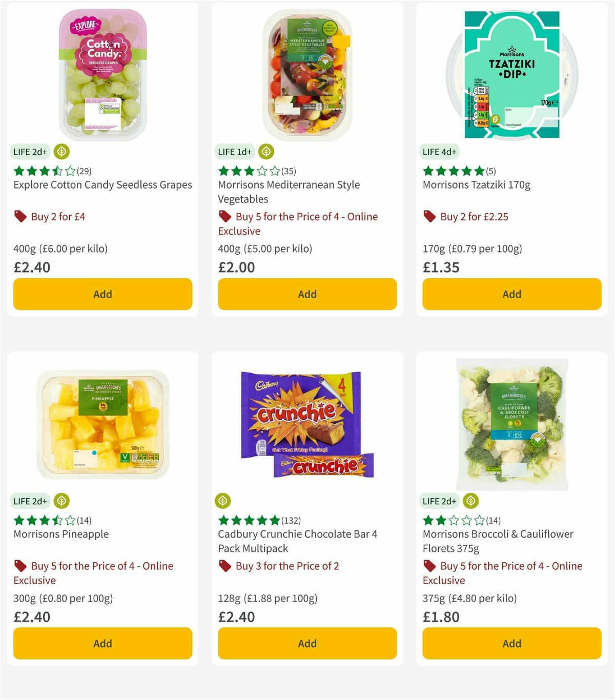The height and width of the screenshot is (700, 615).
Task: Open the Explore Cotton Candy Seedless Grapes product page
Action: (102, 184)
